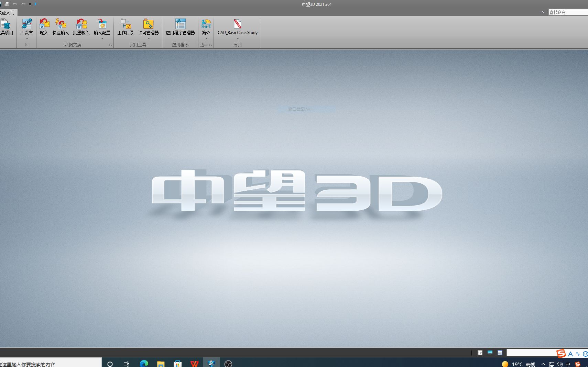588x367 pixels.
Task: Click the print icon in quick access toolbar
Action: pos(7,4)
